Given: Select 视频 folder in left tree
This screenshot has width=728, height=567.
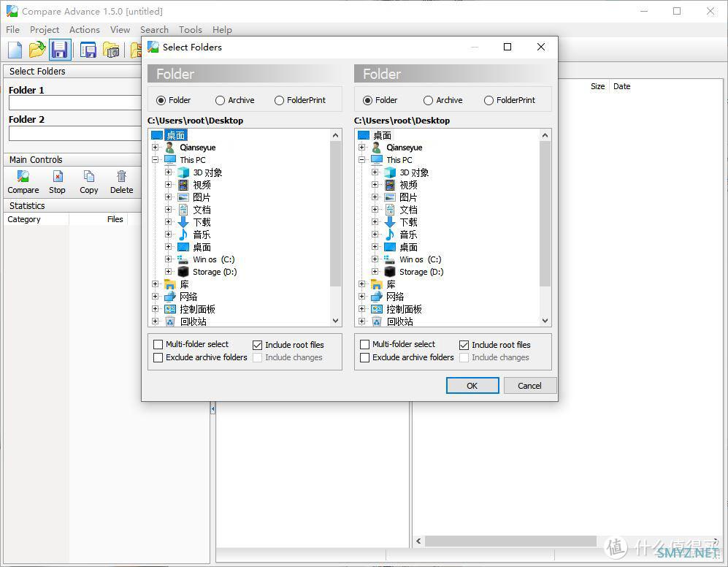Looking at the screenshot, I should [202, 185].
